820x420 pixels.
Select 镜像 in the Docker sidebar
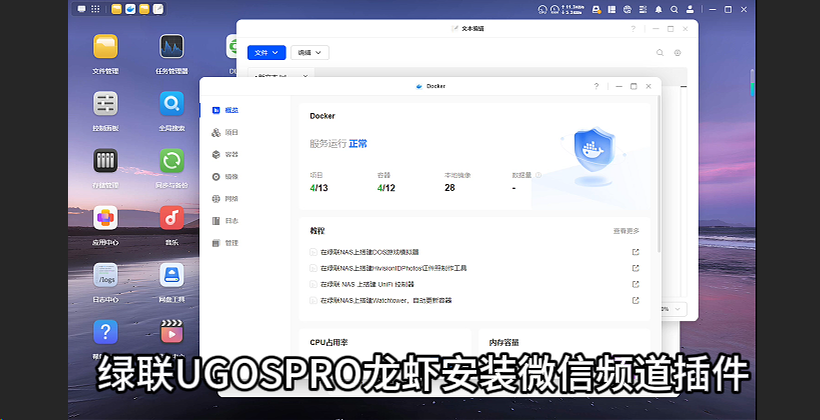pos(231,177)
